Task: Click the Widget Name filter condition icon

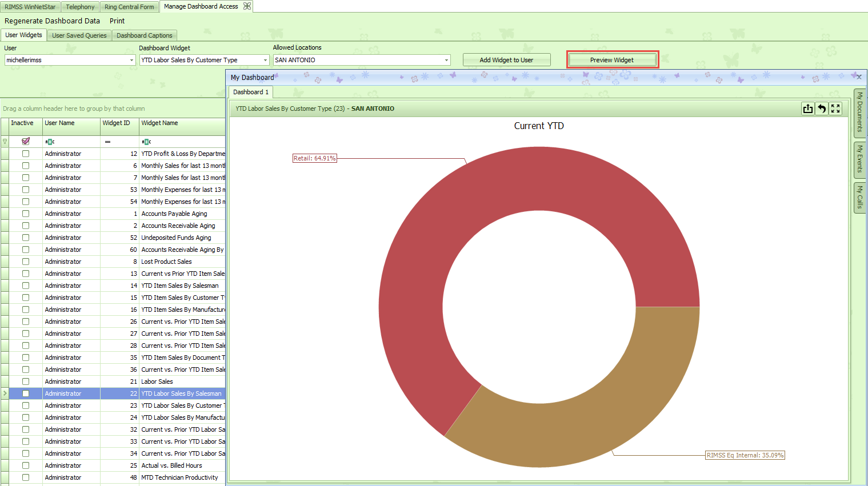Action: pyautogui.click(x=146, y=142)
